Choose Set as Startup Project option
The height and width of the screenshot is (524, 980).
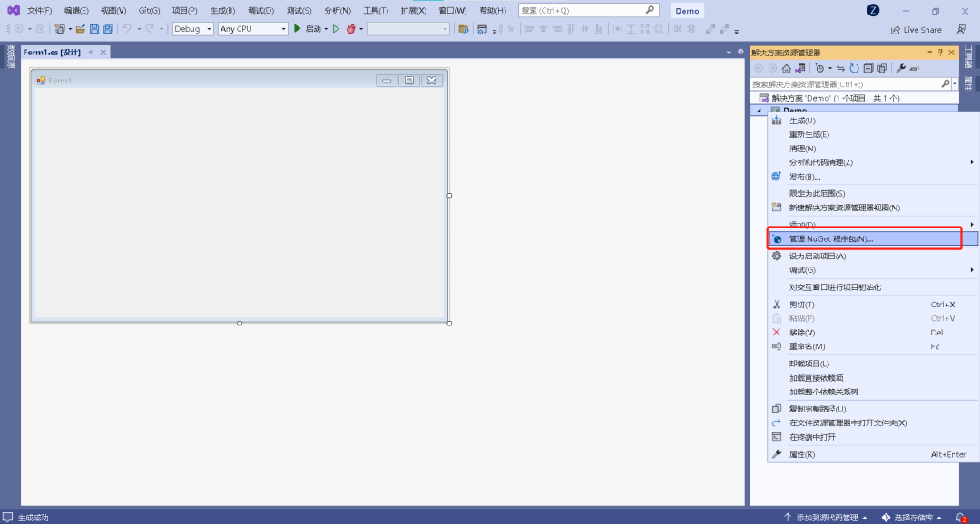[817, 257]
